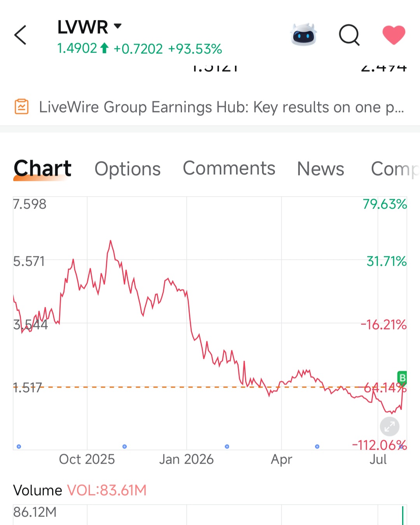The image size is (420, 525).
Task: Open the search magnifier icon
Action: [349, 35]
